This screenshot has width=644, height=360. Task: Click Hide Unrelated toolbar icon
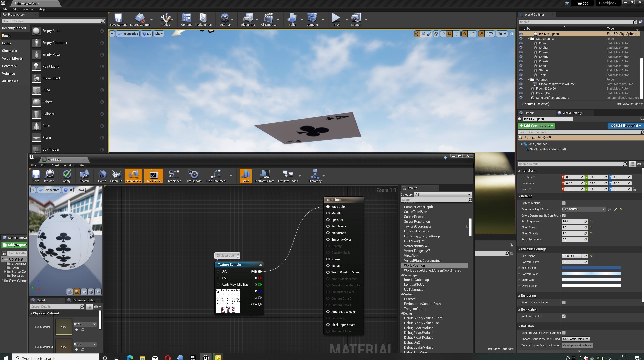point(215,176)
